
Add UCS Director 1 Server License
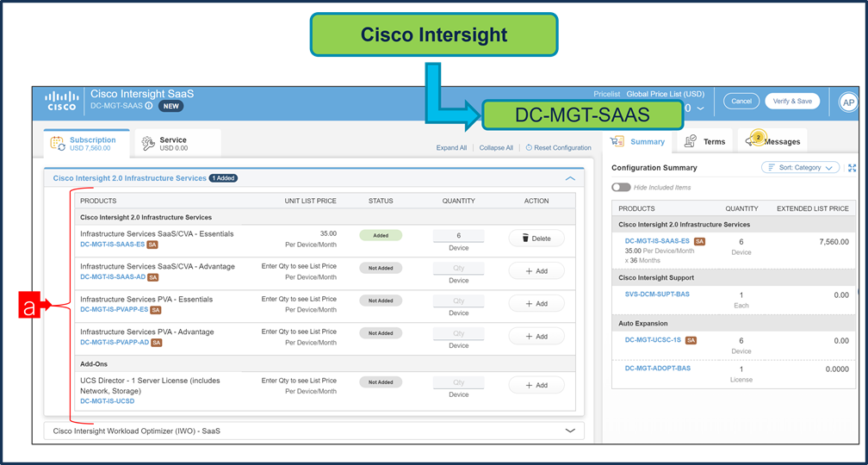tap(536, 385)
